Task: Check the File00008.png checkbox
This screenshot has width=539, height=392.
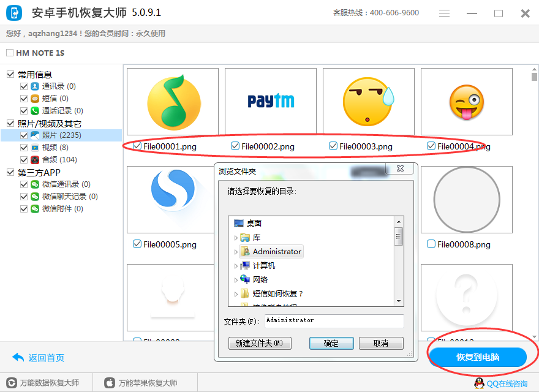Action: [x=431, y=244]
